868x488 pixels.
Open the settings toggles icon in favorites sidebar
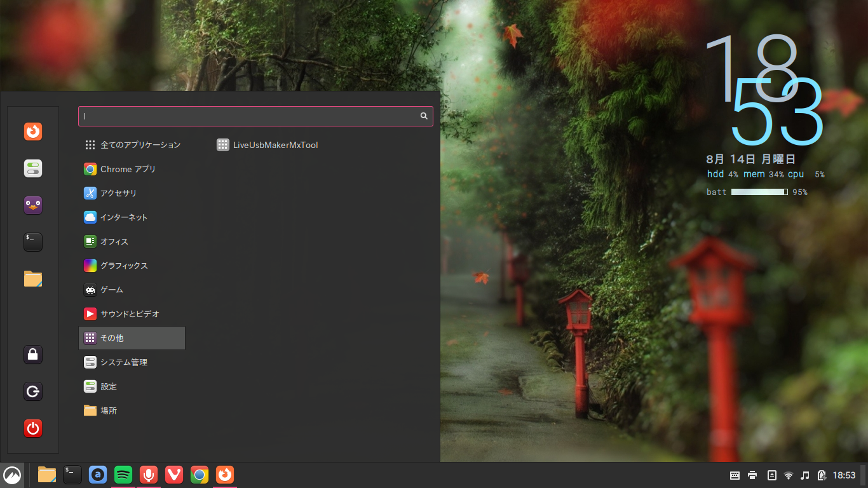tap(33, 168)
